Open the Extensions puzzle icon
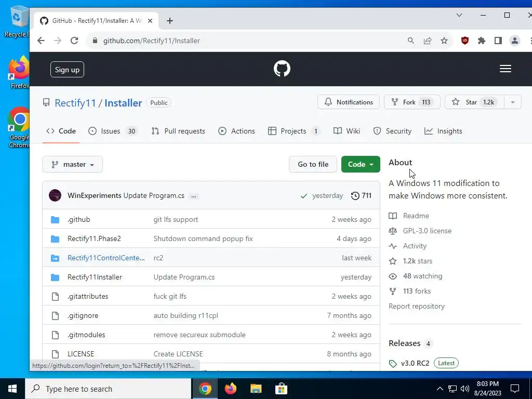 (482, 41)
